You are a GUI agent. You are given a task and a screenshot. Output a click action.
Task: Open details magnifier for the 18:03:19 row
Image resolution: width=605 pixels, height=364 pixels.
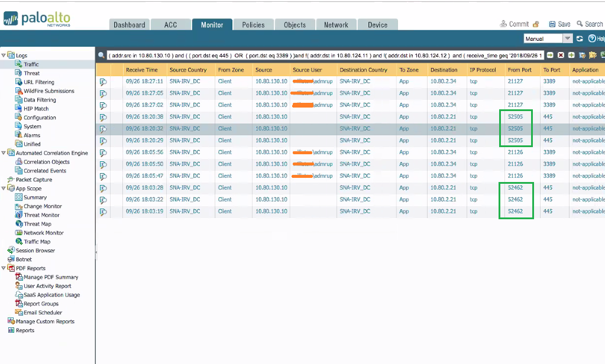[x=103, y=212]
